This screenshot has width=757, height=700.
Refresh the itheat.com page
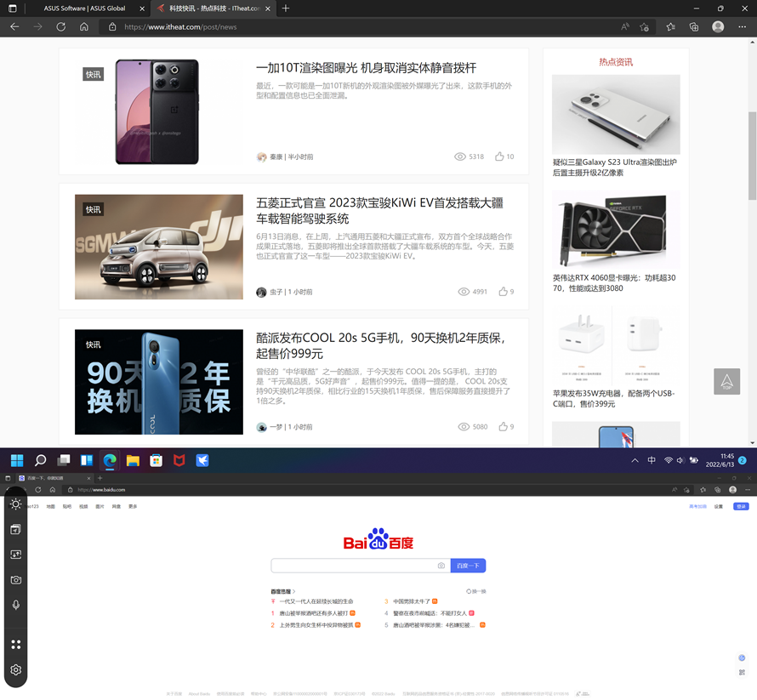tap(61, 27)
